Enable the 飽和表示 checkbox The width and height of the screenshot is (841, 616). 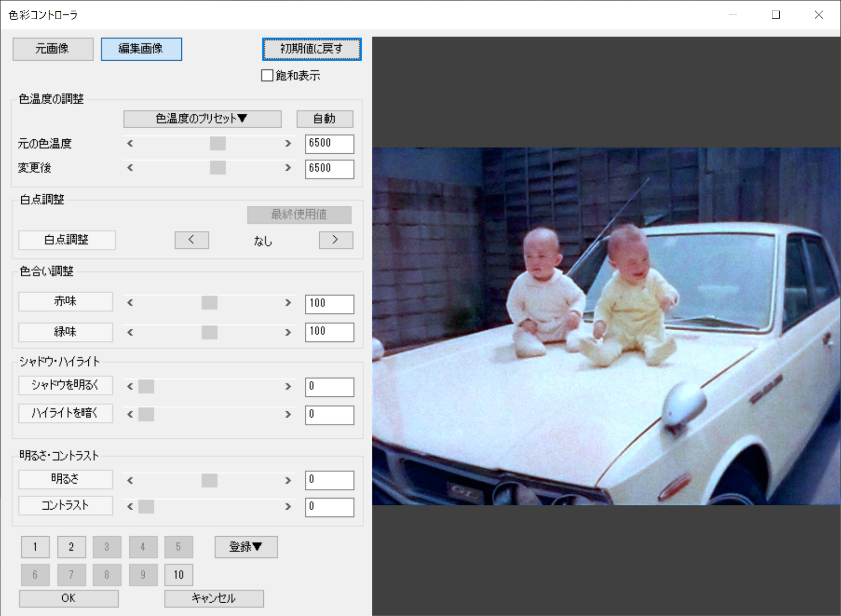click(x=268, y=76)
